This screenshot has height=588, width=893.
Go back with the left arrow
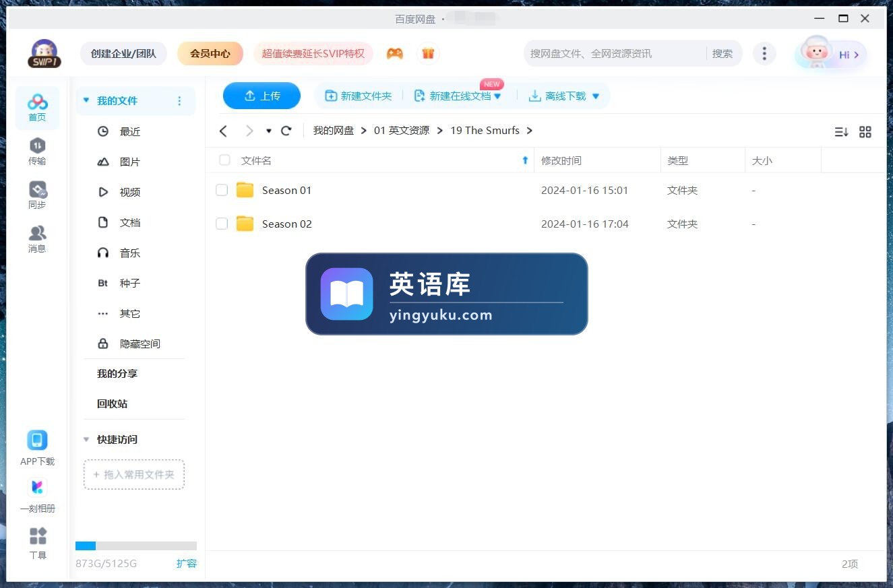pos(224,131)
